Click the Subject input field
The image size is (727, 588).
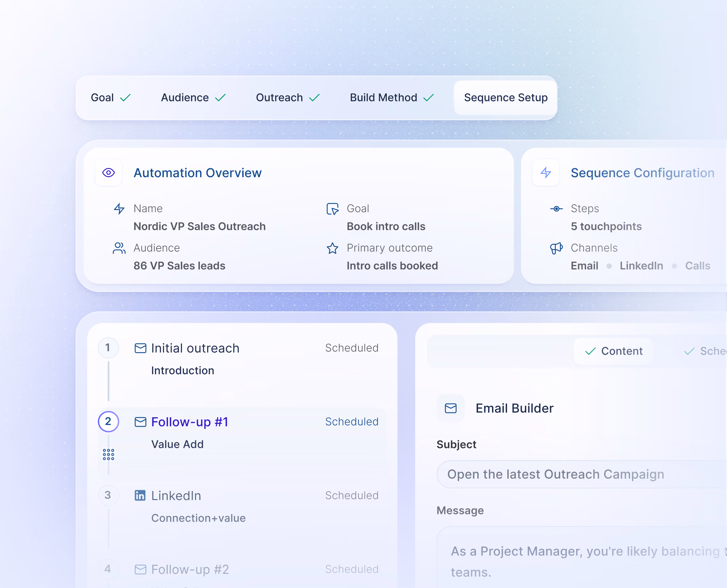(x=582, y=475)
